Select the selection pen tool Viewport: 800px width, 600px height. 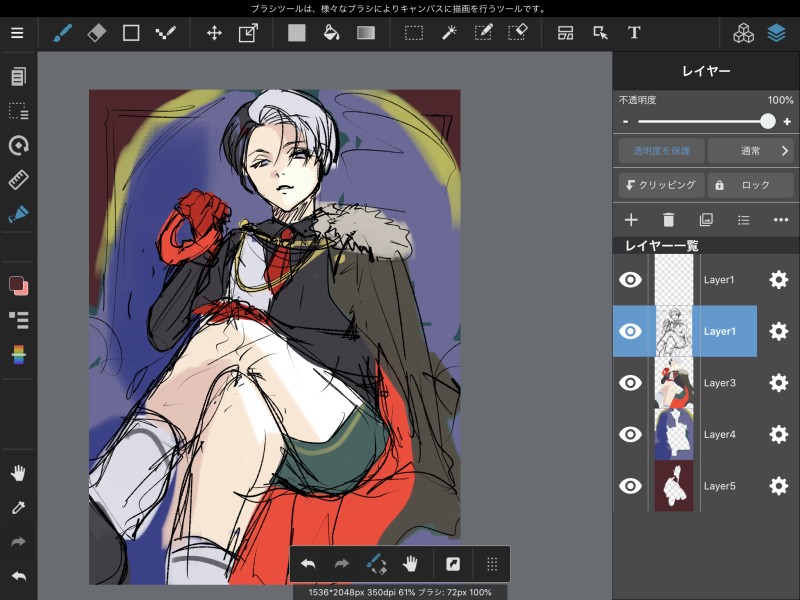[483, 33]
